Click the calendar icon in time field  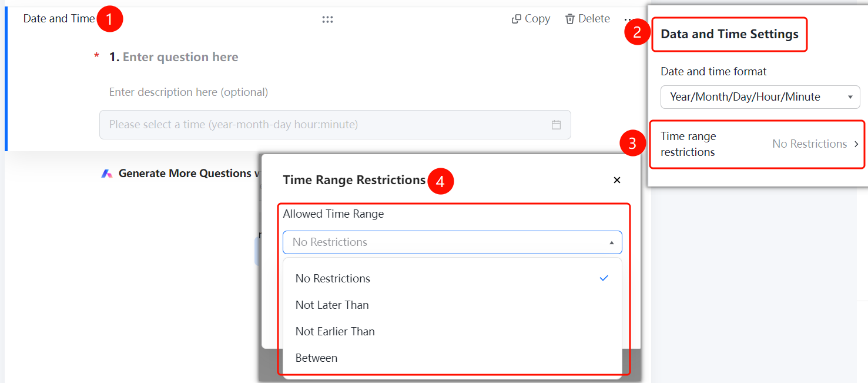pyautogui.click(x=556, y=125)
